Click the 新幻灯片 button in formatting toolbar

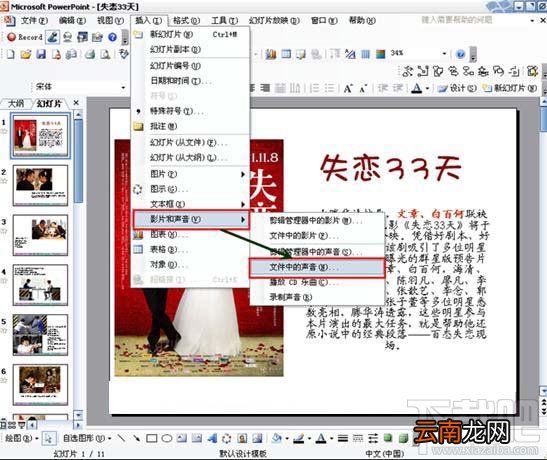(510, 88)
